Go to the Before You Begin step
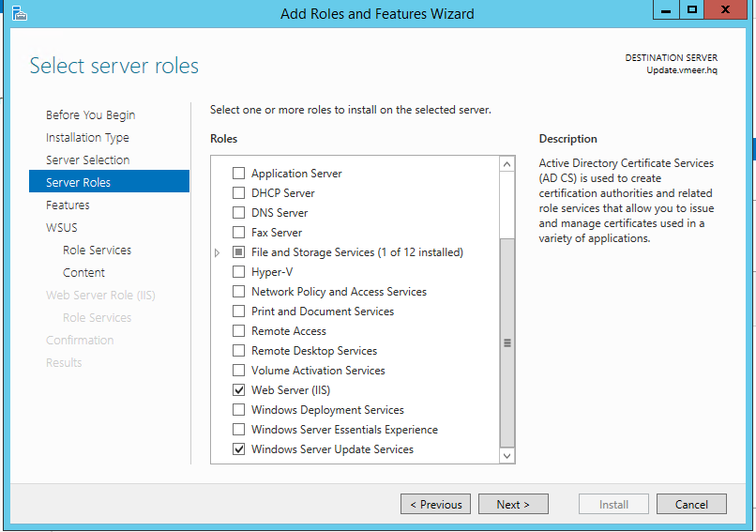 pos(90,115)
